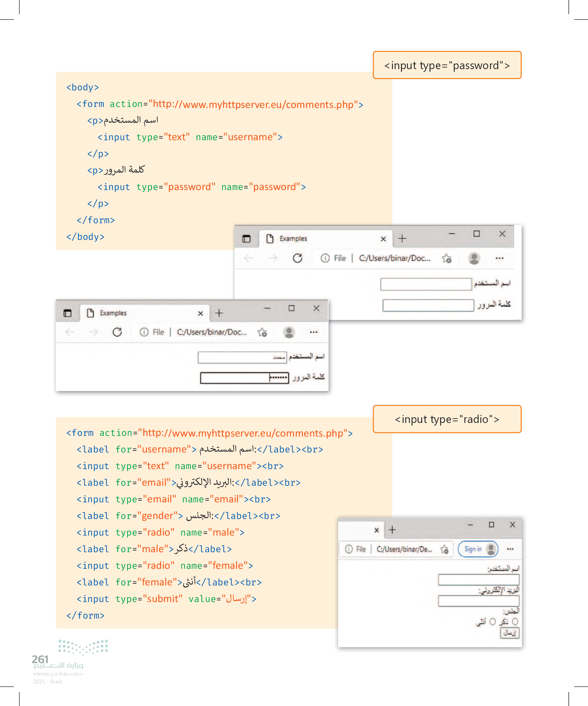This screenshot has width=588, height=706.
Task: Click the البريد الإلكتروني email input field
Action: 478,601
